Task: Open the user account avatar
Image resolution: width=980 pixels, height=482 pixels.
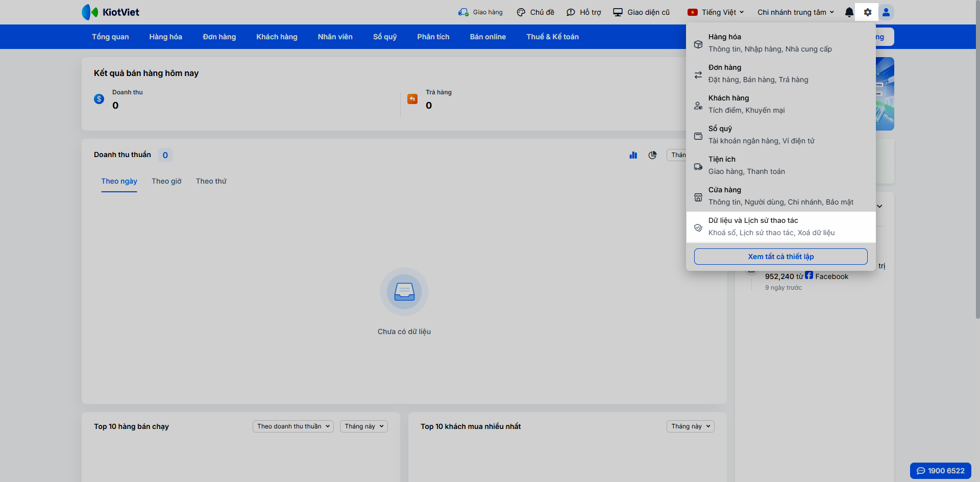Action: [886, 12]
